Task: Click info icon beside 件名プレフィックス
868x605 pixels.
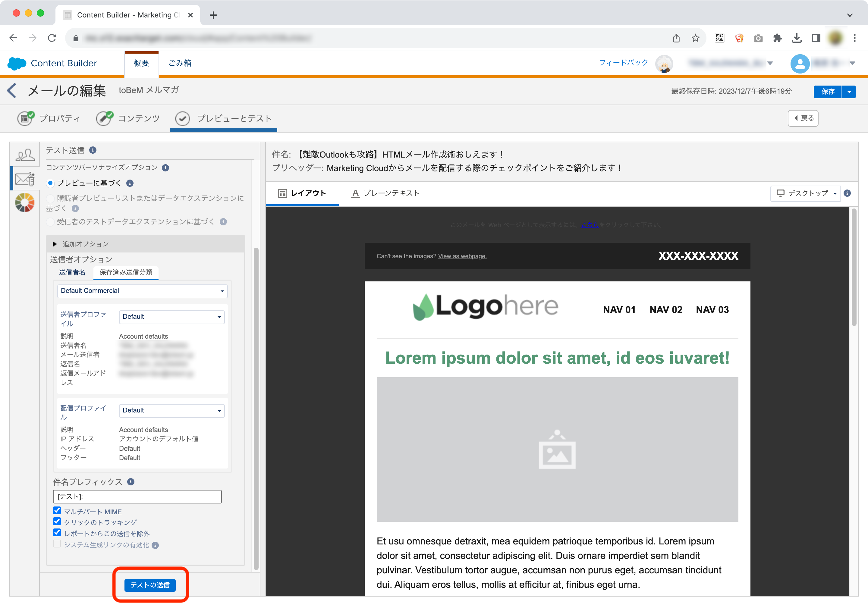Action: [131, 482]
